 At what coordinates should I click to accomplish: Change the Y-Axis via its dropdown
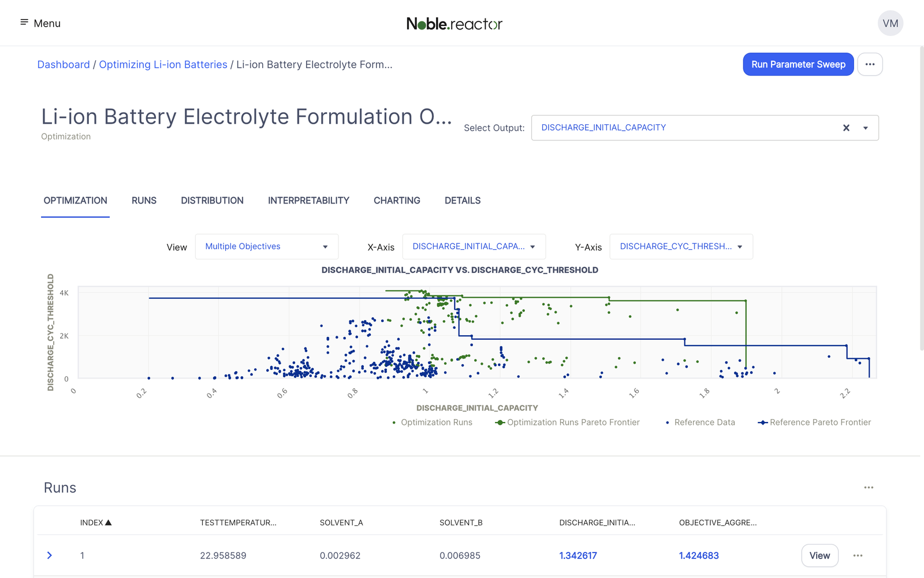pos(681,246)
